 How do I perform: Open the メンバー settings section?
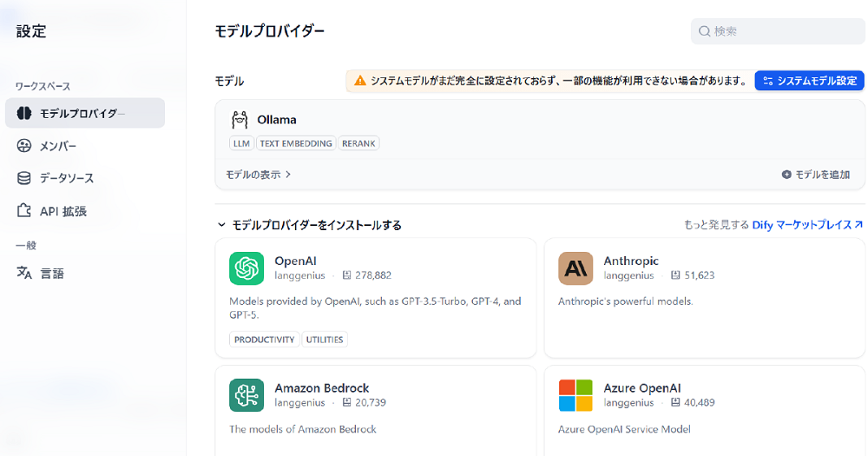pos(57,146)
